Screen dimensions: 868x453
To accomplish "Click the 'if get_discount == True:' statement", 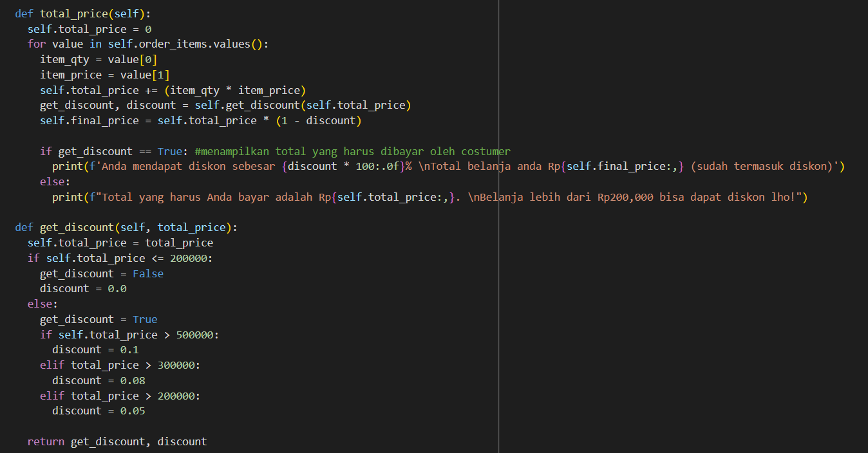I will point(114,151).
